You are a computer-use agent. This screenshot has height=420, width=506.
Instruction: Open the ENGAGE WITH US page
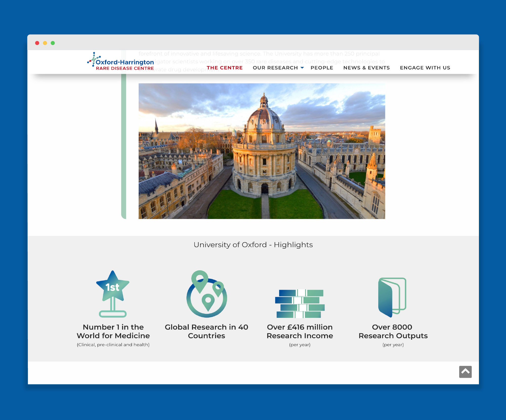pyautogui.click(x=425, y=68)
